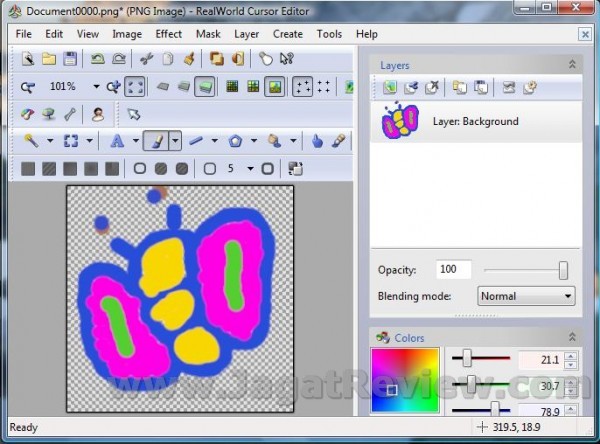600x444 pixels.
Task: Open the Blending mode dropdown
Action: pyautogui.click(x=526, y=296)
